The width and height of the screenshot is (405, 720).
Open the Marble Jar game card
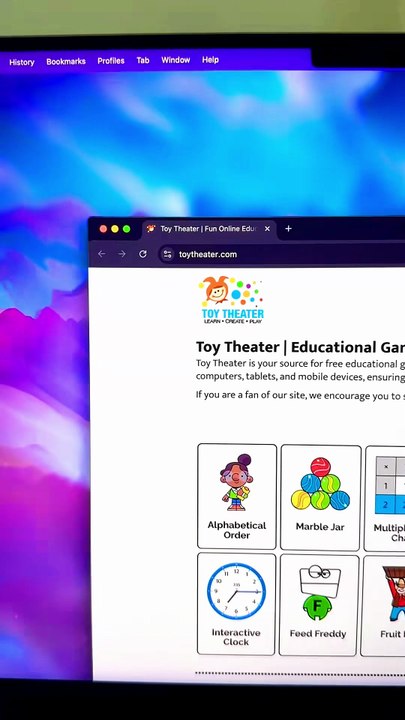click(320, 497)
